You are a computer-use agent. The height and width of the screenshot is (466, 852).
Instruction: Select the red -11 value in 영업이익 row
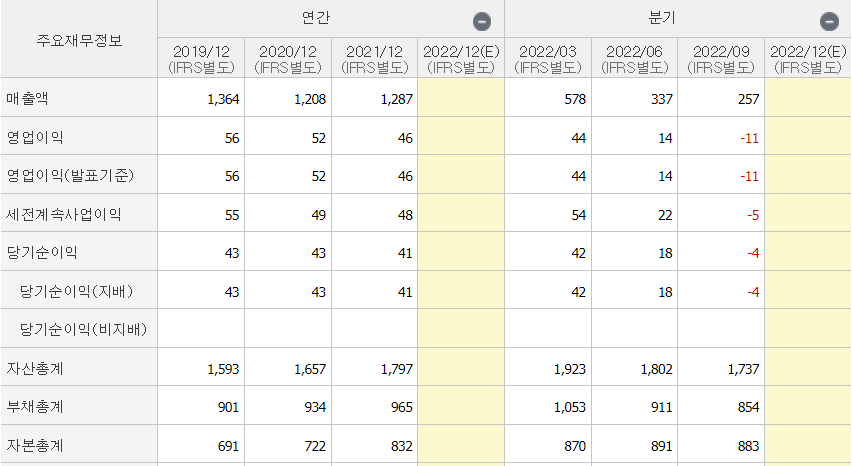point(749,138)
